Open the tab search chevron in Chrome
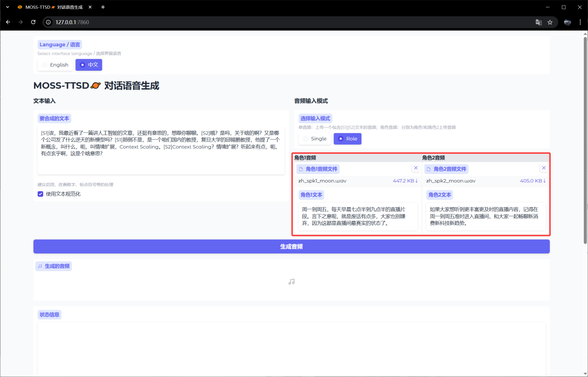The image size is (588, 377). coord(7,7)
